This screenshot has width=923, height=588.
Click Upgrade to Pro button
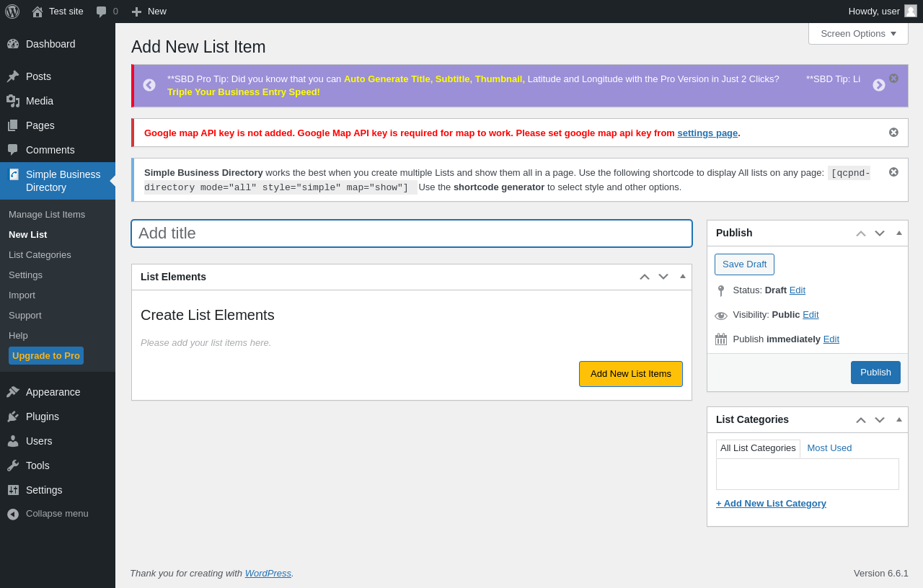[x=46, y=355]
